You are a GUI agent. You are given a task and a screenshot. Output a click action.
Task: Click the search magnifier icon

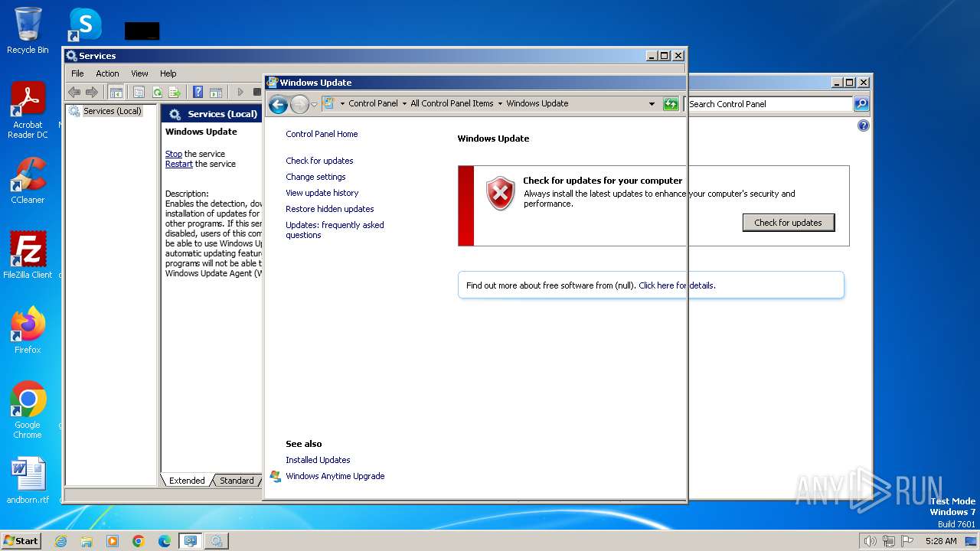pyautogui.click(x=861, y=104)
